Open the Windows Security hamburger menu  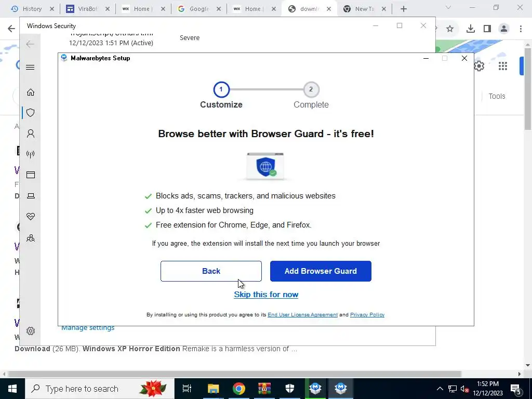click(x=30, y=67)
